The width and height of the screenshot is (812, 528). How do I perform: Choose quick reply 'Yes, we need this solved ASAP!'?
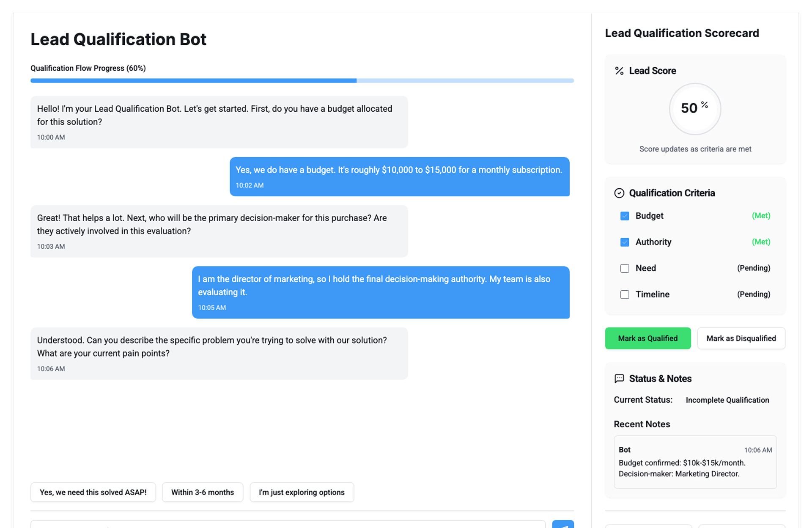coord(93,492)
